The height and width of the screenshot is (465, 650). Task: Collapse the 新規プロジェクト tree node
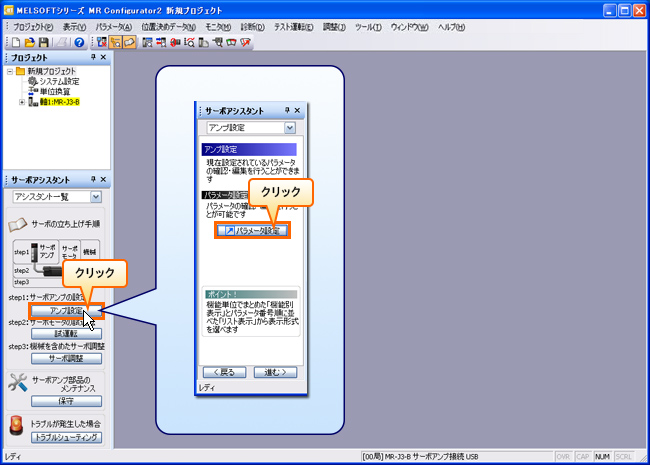coord(10,72)
